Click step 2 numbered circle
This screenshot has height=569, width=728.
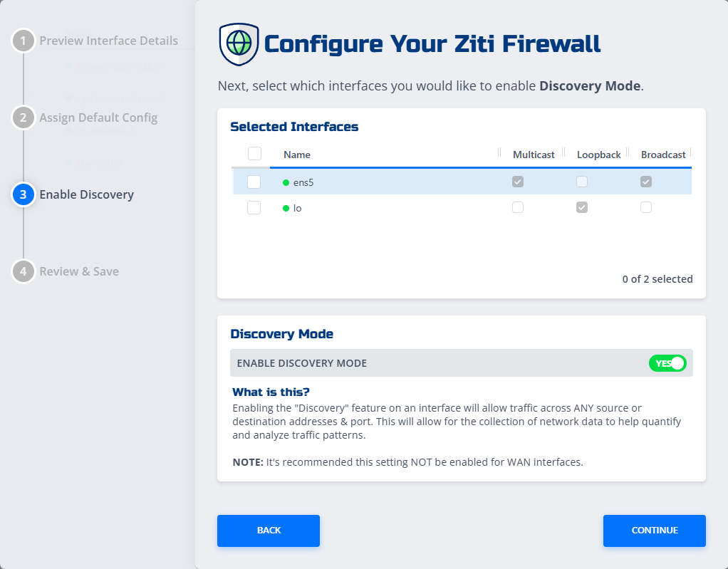click(24, 118)
